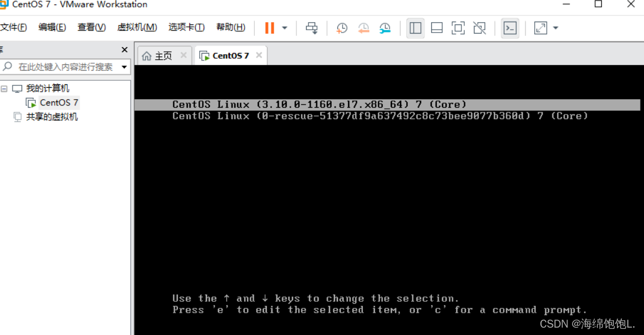644x335 pixels.
Task: Toggle the library sidebar view
Action: point(415,28)
